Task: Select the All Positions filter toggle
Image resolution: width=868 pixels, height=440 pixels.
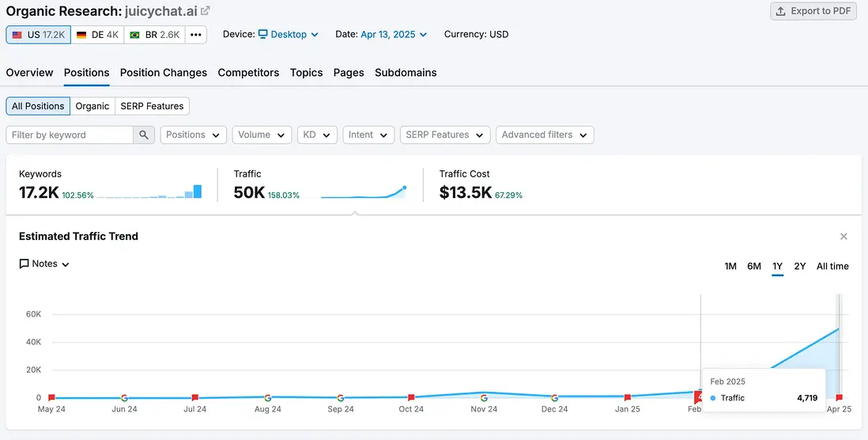Action: (x=38, y=106)
